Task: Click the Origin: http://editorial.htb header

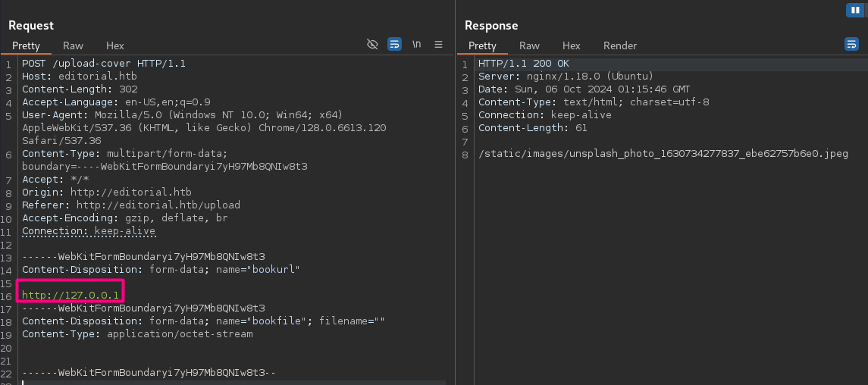Action: pos(107,192)
